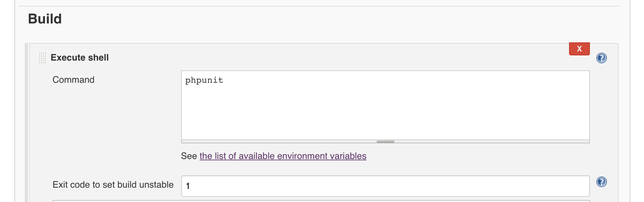
Task: Click the Build section heading
Action: click(45, 19)
